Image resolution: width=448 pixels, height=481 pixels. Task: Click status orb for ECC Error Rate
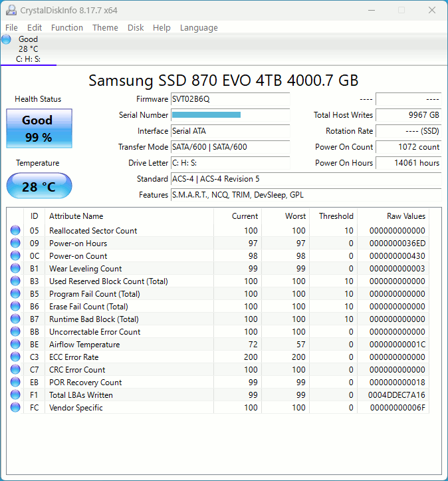(x=15, y=357)
